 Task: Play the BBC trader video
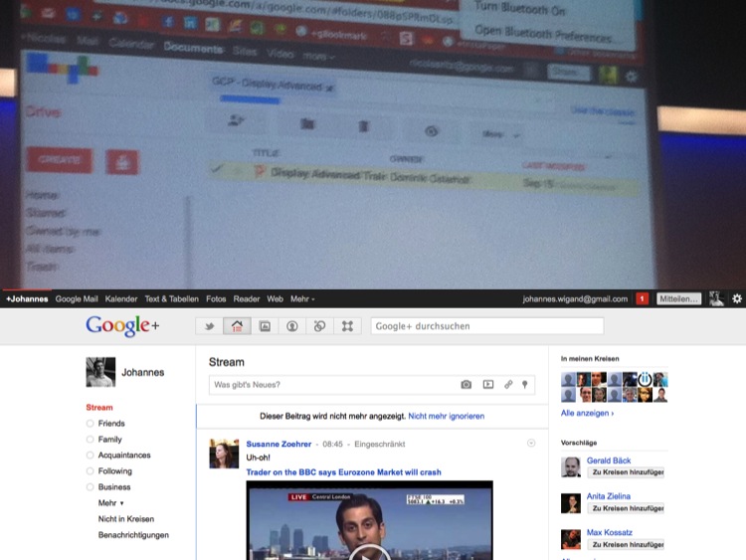pyautogui.click(x=369, y=552)
